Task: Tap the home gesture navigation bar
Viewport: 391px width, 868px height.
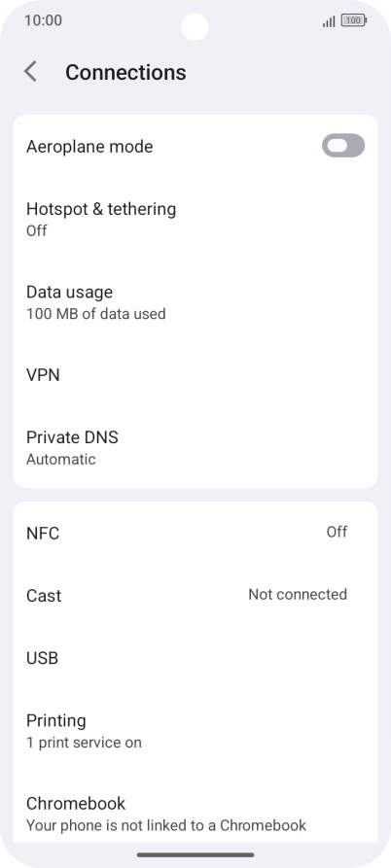Action: [x=195, y=854]
